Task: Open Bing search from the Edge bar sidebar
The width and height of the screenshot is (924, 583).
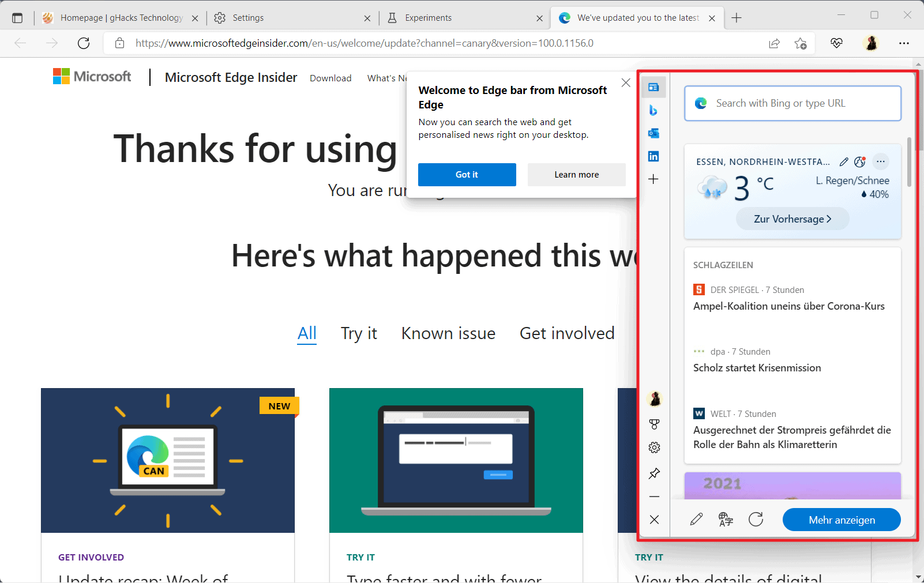Action: [x=654, y=110]
